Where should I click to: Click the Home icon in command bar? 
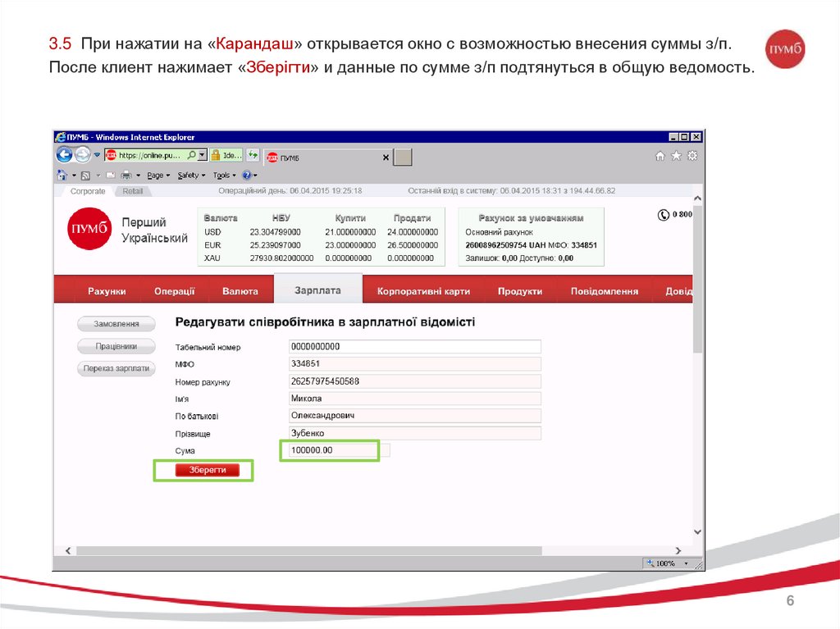point(62,175)
